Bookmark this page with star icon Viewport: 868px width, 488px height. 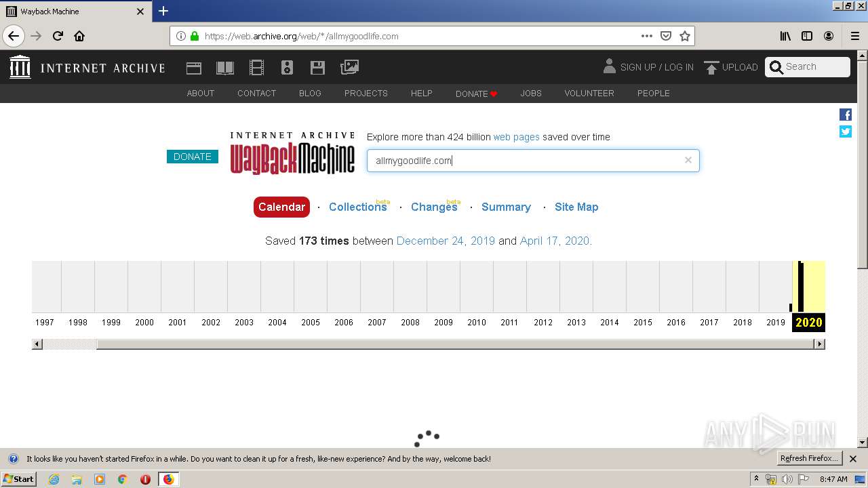coord(685,36)
